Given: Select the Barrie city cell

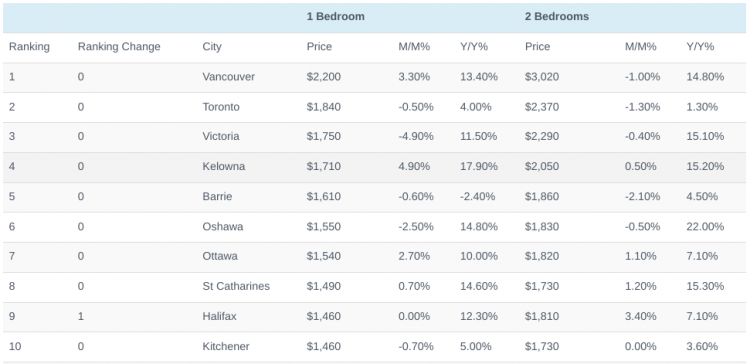Looking at the screenshot, I should 217,197.
